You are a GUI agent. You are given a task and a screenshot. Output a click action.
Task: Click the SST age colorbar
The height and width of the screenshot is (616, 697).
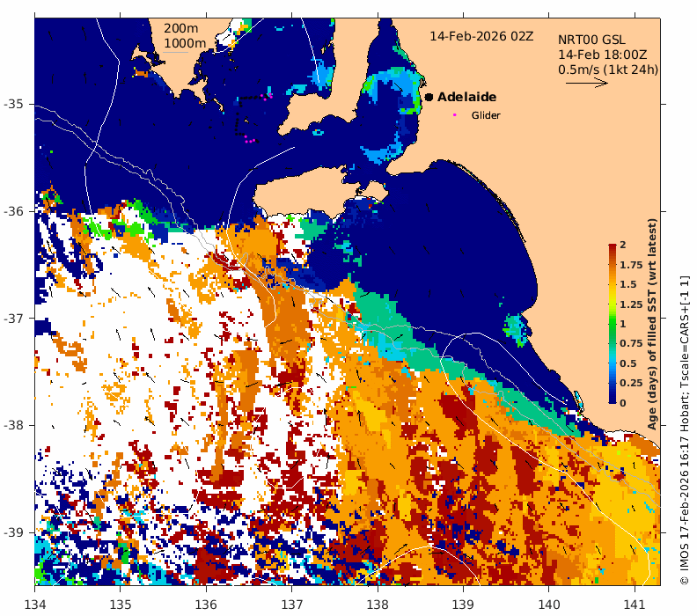[613, 324]
